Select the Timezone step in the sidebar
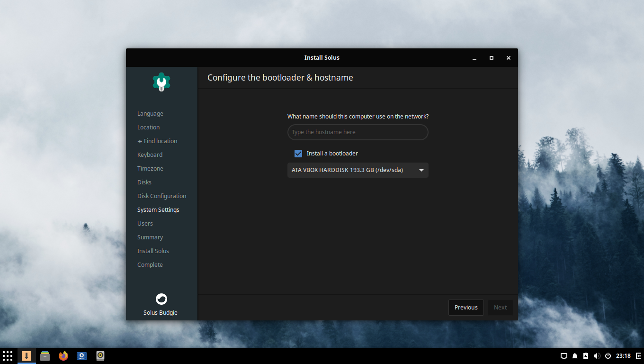This screenshot has height=364, width=644. point(150,169)
